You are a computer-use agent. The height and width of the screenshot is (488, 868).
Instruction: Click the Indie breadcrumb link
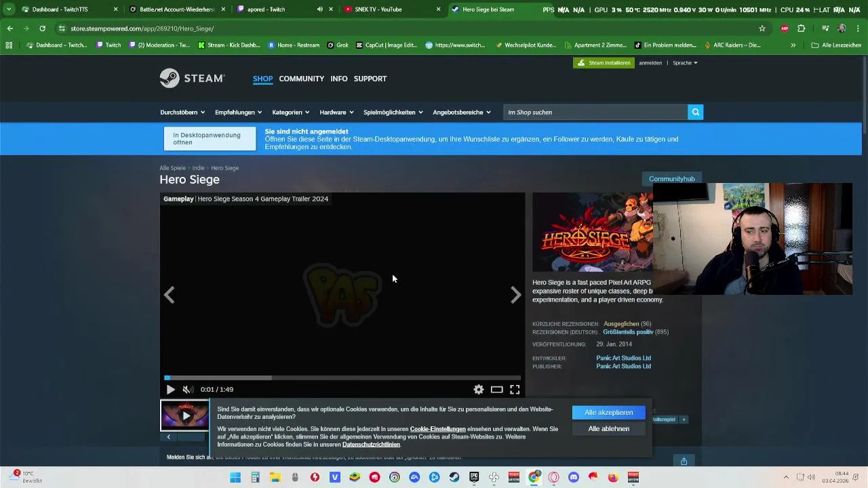pyautogui.click(x=198, y=168)
